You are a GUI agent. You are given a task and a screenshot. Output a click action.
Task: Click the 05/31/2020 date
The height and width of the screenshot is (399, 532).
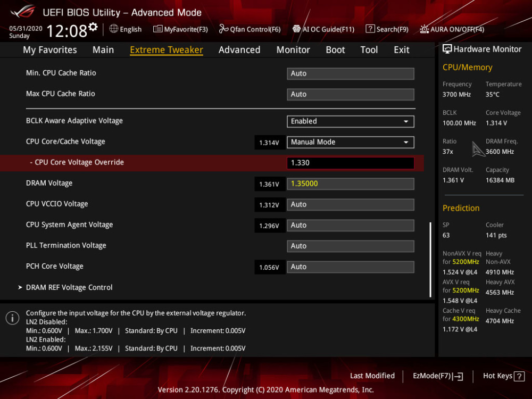pyautogui.click(x=26, y=29)
